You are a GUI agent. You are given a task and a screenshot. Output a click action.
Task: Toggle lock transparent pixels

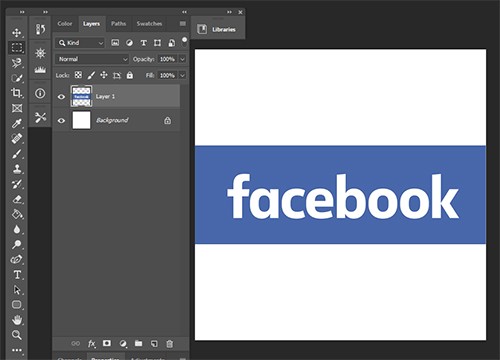tap(78, 75)
